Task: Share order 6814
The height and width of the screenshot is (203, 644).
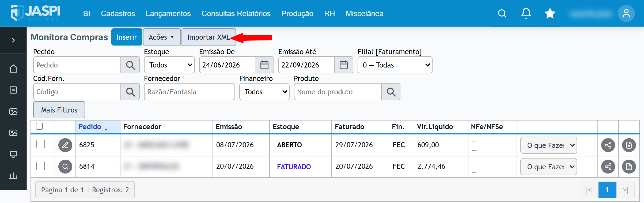Action: [x=608, y=167]
